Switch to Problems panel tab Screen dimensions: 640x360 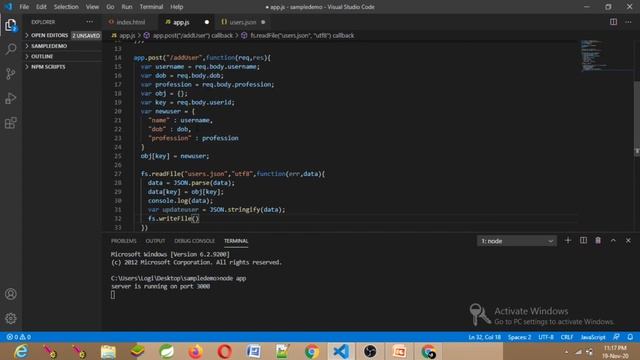click(x=124, y=241)
